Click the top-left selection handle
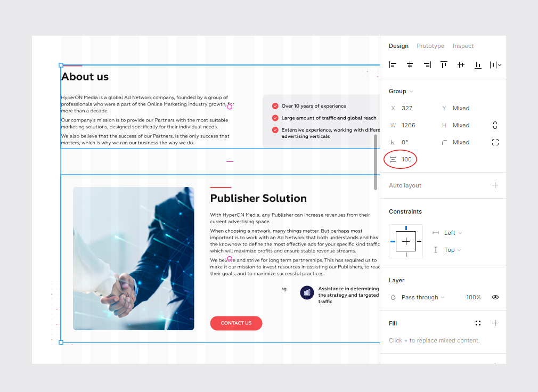Viewport: 538px width, 392px height. [61, 65]
